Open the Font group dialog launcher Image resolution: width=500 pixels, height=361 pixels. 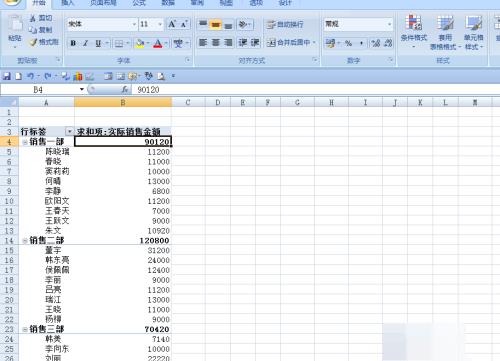pyautogui.click(x=188, y=60)
